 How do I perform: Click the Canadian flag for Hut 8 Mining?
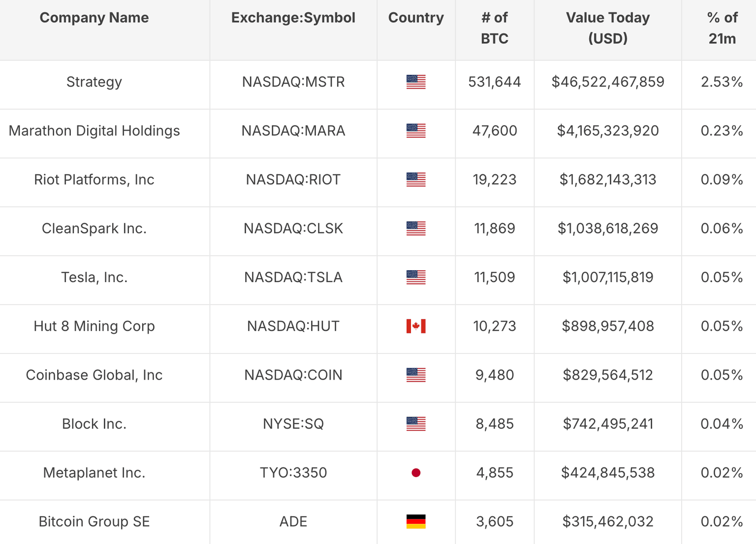tap(416, 326)
